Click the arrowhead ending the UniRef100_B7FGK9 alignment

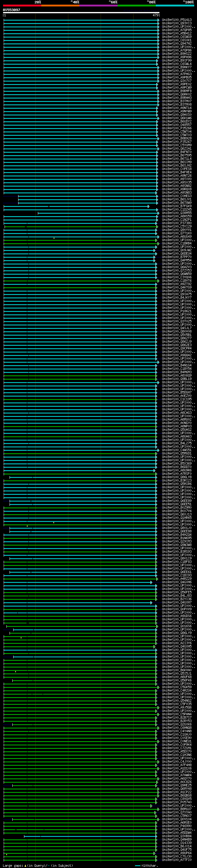coord(148,206)
